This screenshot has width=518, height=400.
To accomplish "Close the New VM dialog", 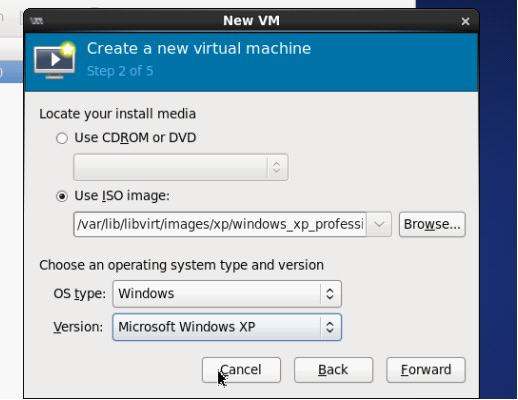I will 465,21.
